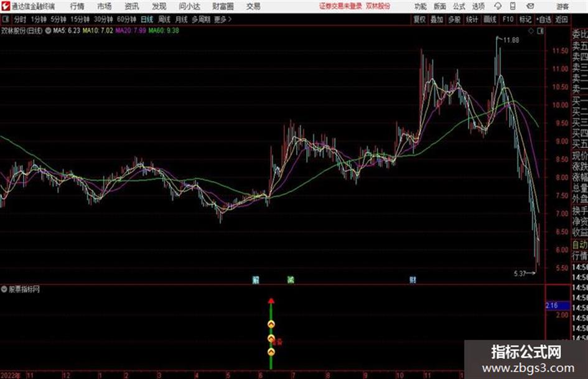This screenshot has width=588, height=379.
Task: Open the 市场 menu
Action: [105, 6]
